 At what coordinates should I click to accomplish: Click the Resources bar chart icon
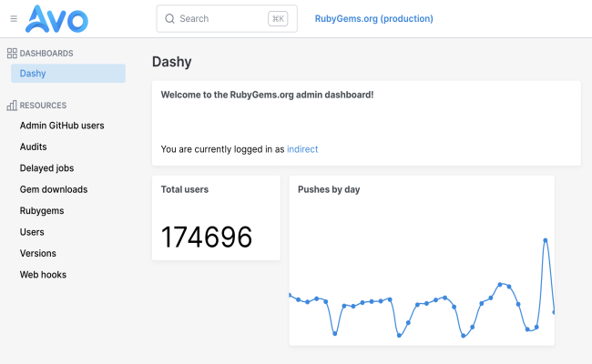[12, 106]
